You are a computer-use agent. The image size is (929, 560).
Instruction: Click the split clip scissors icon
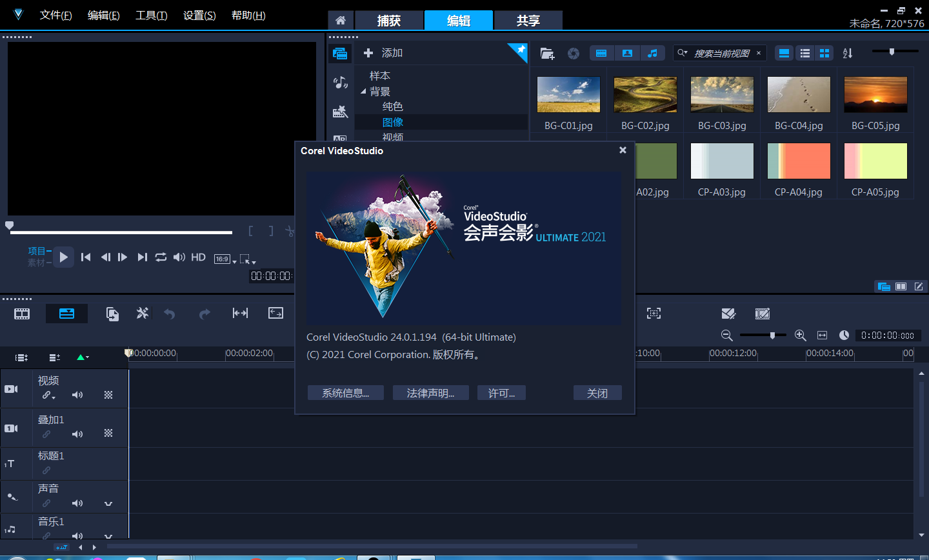pos(290,231)
